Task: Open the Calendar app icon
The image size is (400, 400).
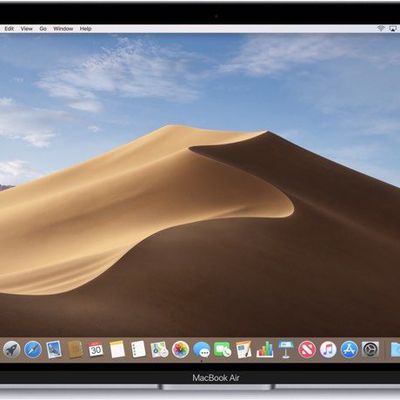Action: tap(96, 349)
